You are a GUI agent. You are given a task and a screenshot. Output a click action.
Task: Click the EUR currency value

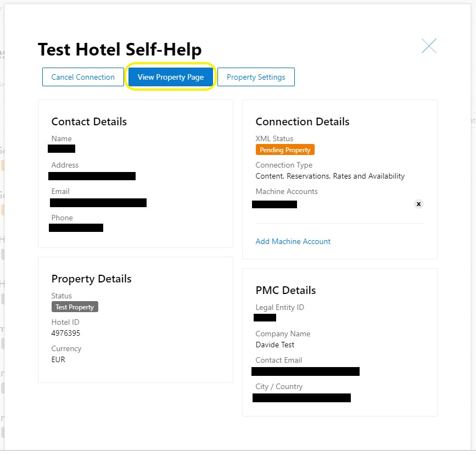(x=58, y=359)
